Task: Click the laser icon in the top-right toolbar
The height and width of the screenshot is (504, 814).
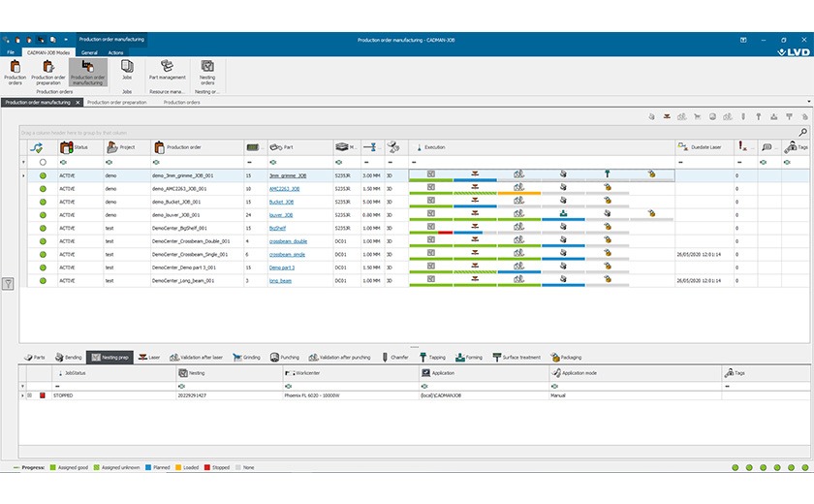Action: pos(667,116)
